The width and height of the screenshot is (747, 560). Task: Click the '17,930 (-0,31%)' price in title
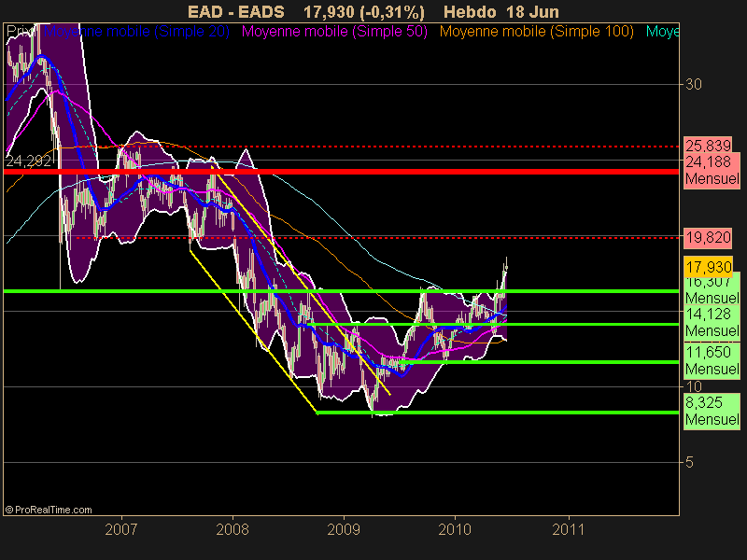(x=364, y=11)
